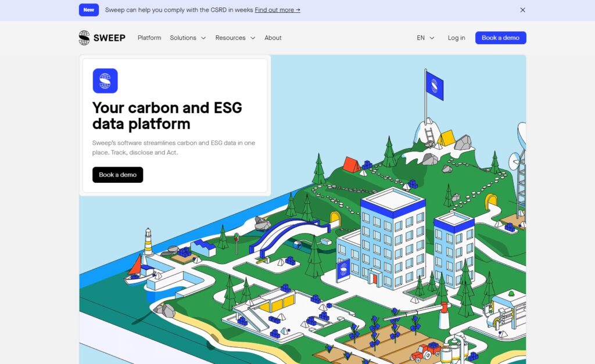Click the heading Your carbon and ESG data platform
595x364 pixels.
167,116
